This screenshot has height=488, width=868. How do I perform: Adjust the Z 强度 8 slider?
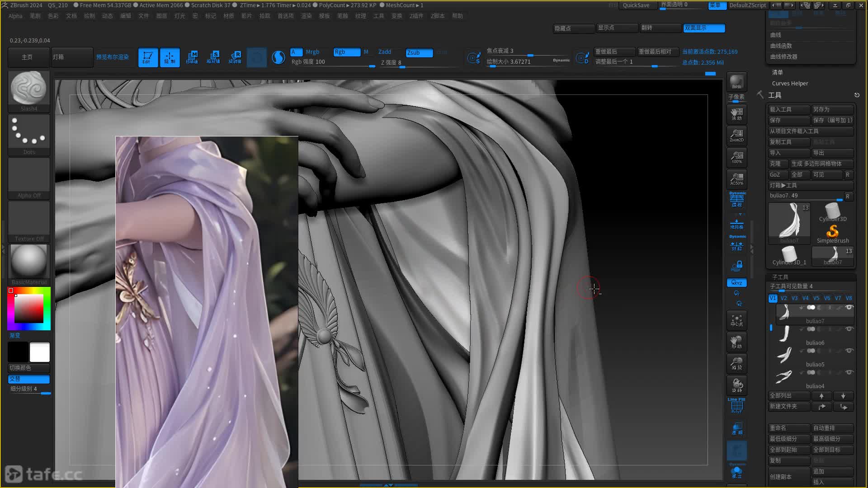pos(419,63)
